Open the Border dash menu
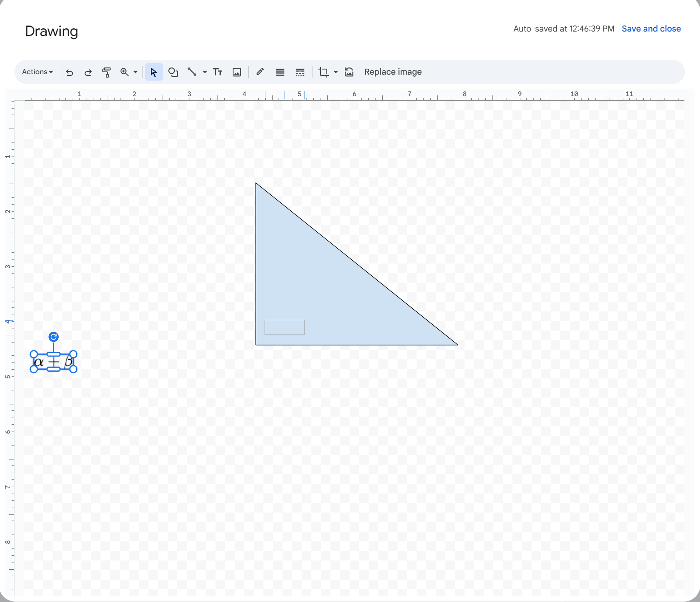Image resolution: width=700 pixels, height=602 pixels. click(300, 72)
